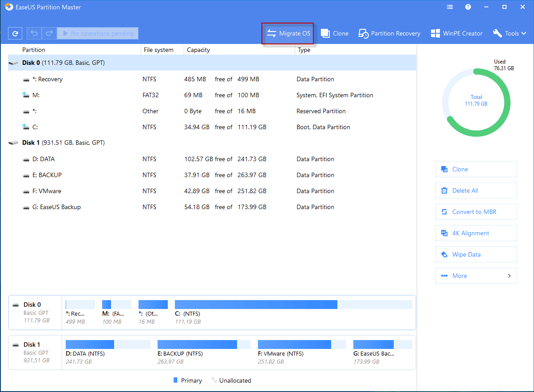This screenshot has height=392, width=534.
Task: Click the G: EaseUS Backup drive icon
Action: [26, 207]
